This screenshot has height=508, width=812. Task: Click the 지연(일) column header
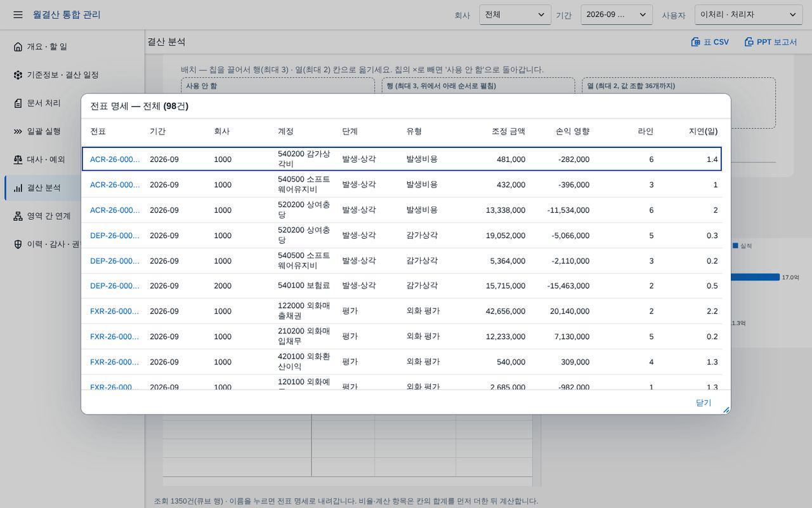coord(703,131)
